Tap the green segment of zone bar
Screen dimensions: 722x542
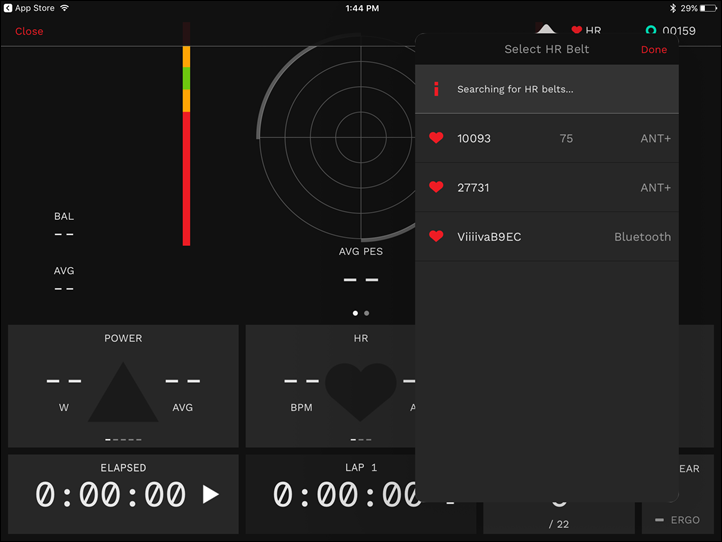click(186, 78)
